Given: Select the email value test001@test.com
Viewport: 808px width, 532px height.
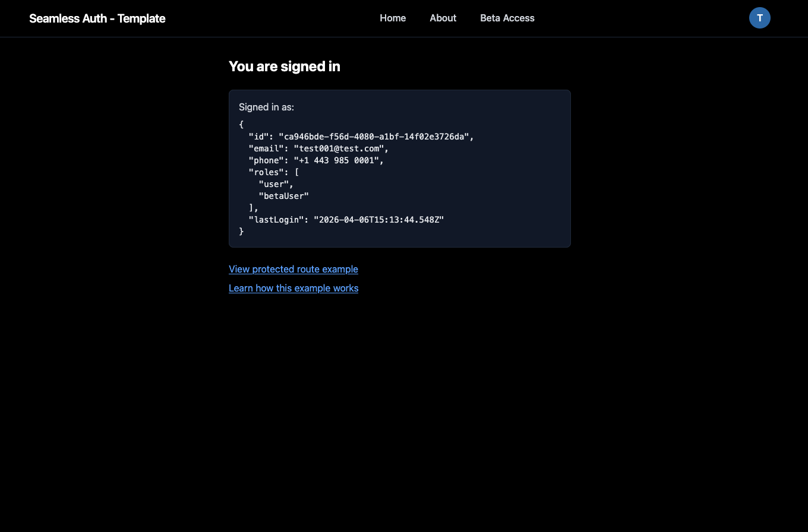Looking at the screenshot, I should [x=341, y=148].
